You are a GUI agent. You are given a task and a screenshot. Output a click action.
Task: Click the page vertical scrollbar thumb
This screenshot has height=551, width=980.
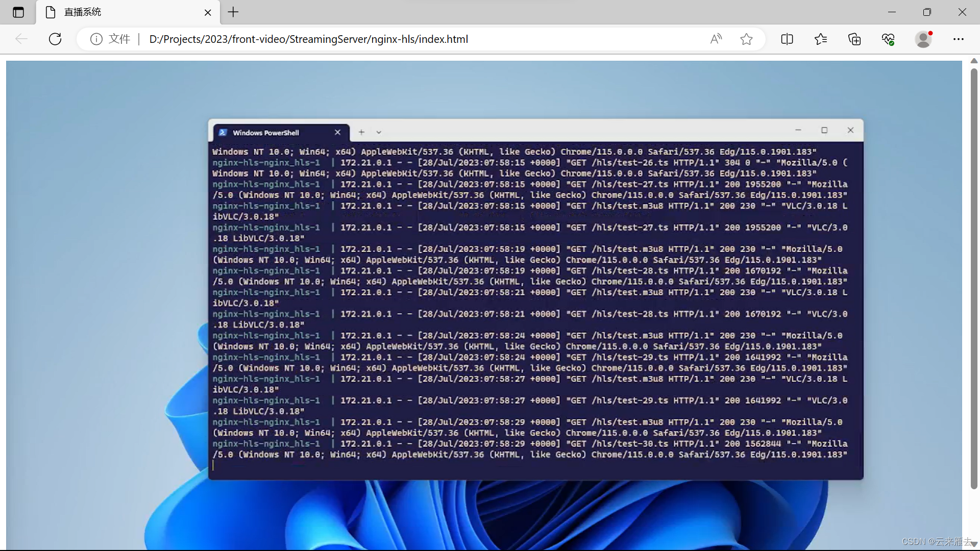click(974, 278)
